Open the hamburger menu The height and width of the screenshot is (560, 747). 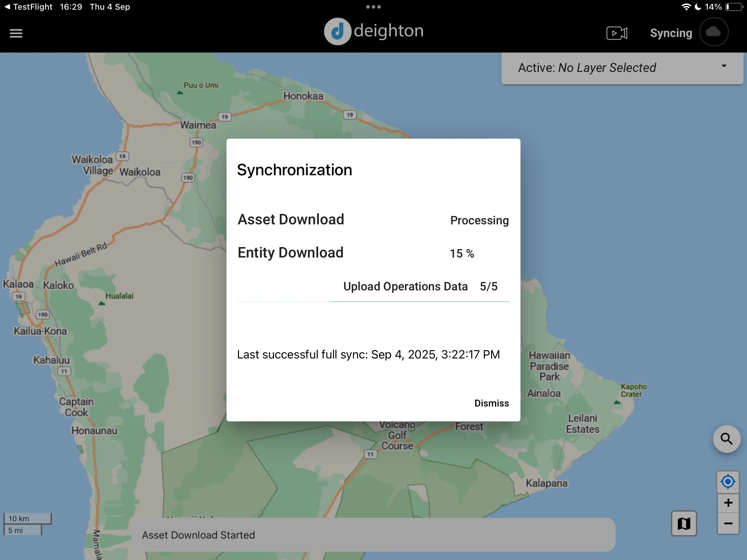click(x=16, y=33)
